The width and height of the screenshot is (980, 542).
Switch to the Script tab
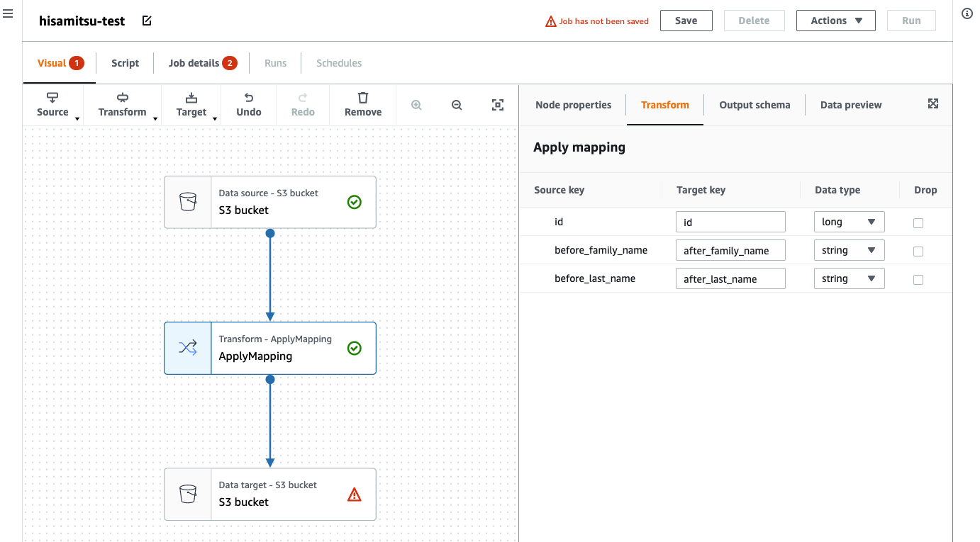click(x=126, y=63)
